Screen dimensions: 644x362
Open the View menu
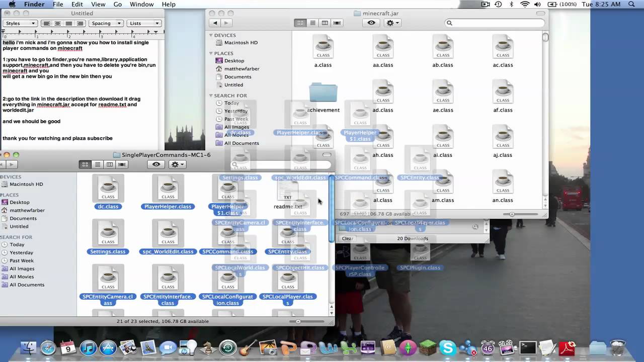(98, 5)
